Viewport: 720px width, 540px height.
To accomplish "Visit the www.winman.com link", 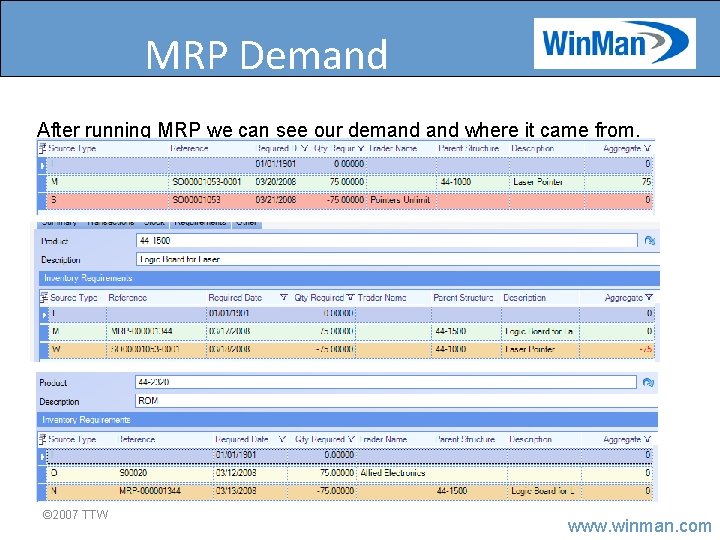I will (639, 526).
